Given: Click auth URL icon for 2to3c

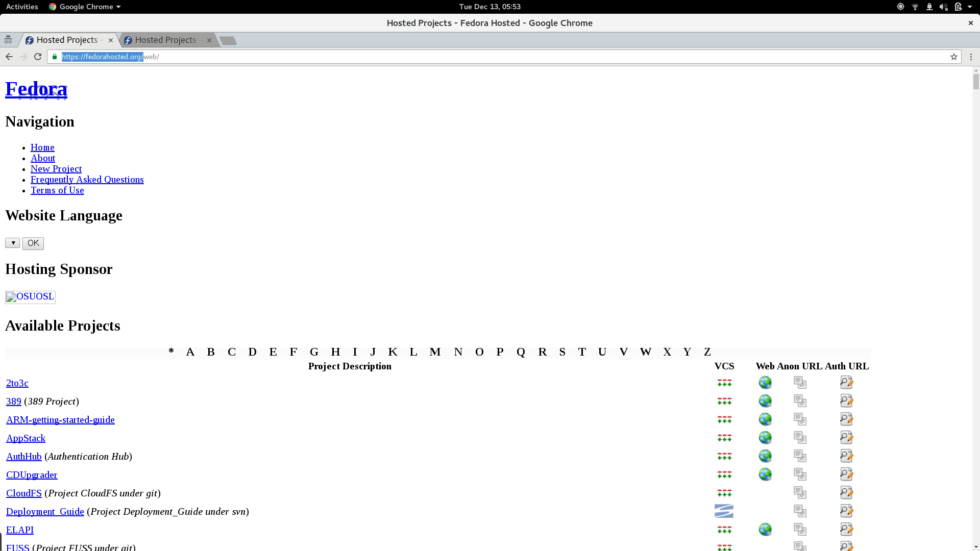Looking at the screenshot, I should (x=846, y=383).
